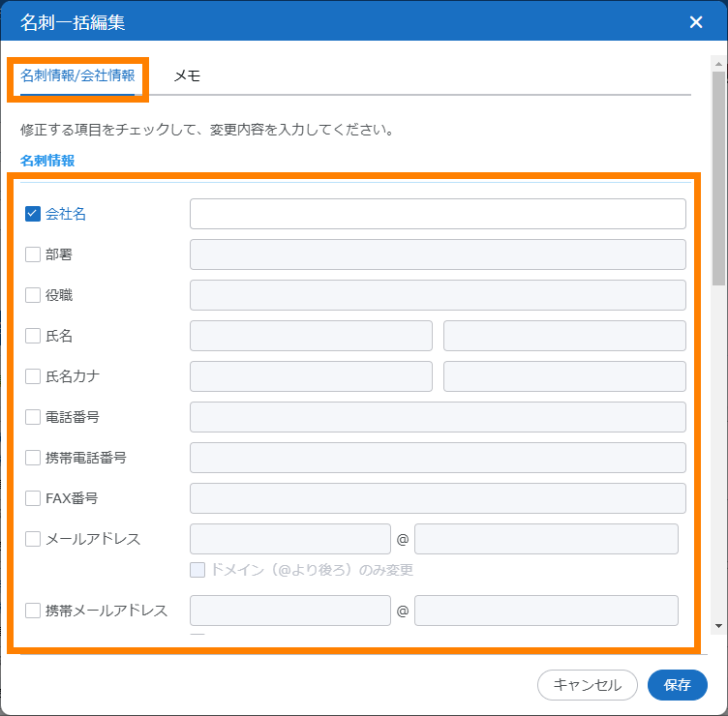Image resolution: width=728 pixels, height=716 pixels.
Task: Select the 名刺情報/会社情報 tab
Action: click(77, 76)
